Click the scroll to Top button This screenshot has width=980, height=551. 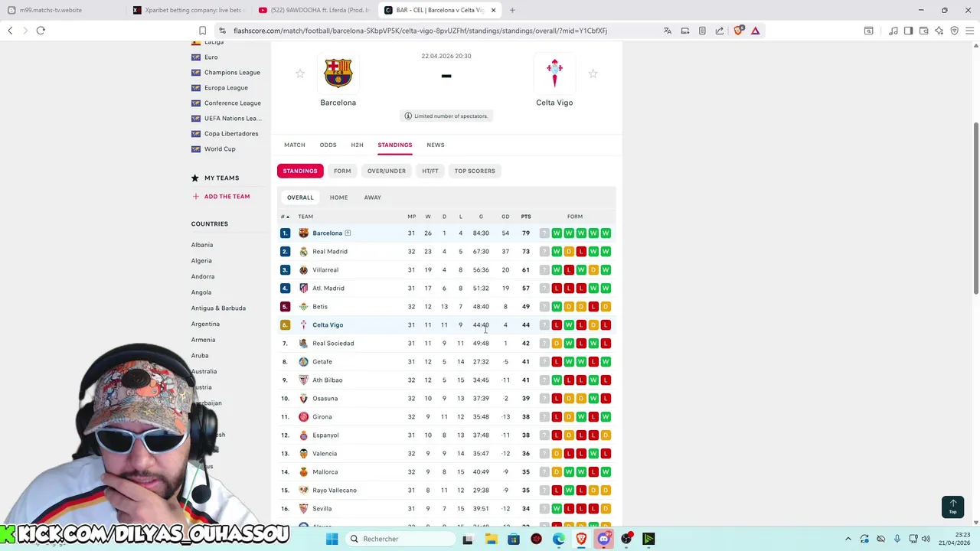click(952, 507)
